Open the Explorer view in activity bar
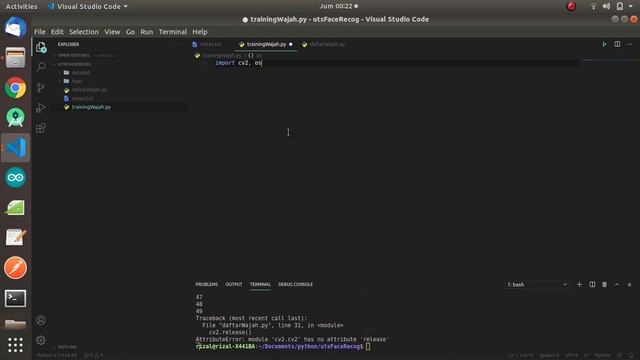 coord(41,47)
